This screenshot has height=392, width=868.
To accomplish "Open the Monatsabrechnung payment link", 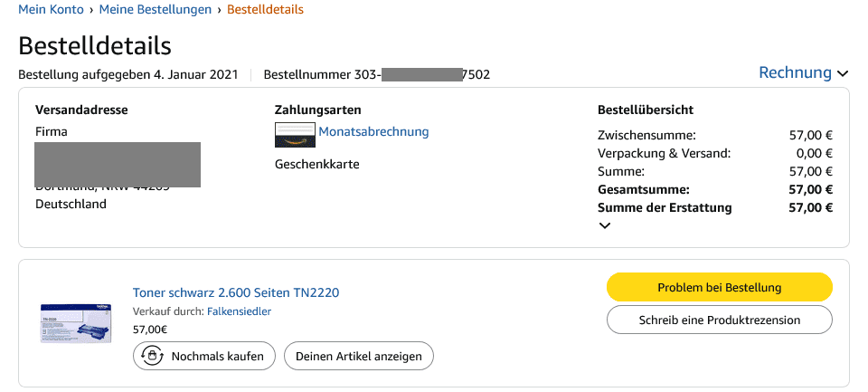I will coord(373,132).
